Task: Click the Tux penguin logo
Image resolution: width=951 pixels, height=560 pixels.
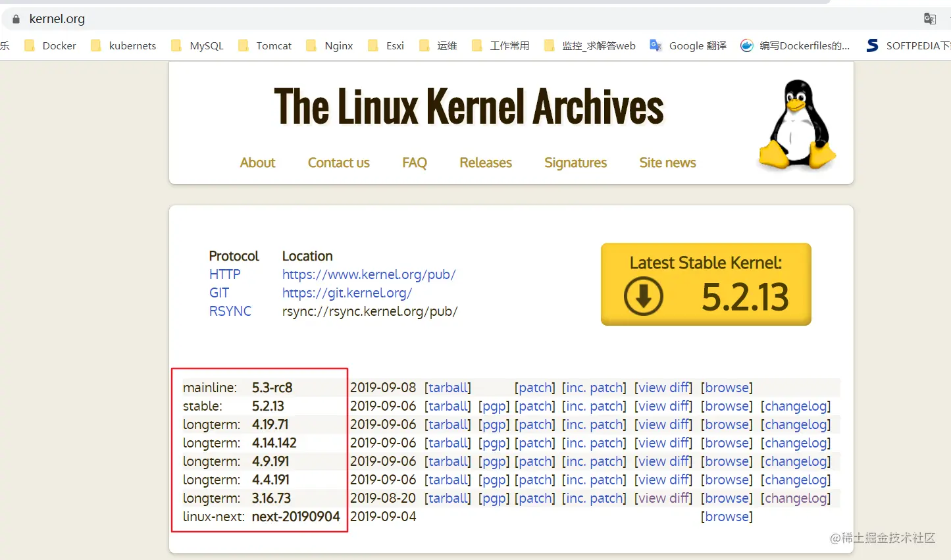Action: pos(797,124)
